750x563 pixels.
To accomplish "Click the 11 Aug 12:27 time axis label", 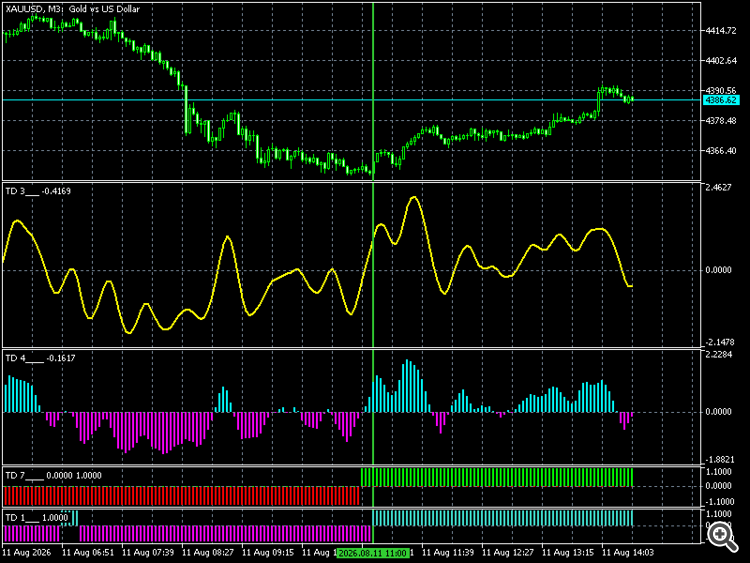I will [507, 552].
